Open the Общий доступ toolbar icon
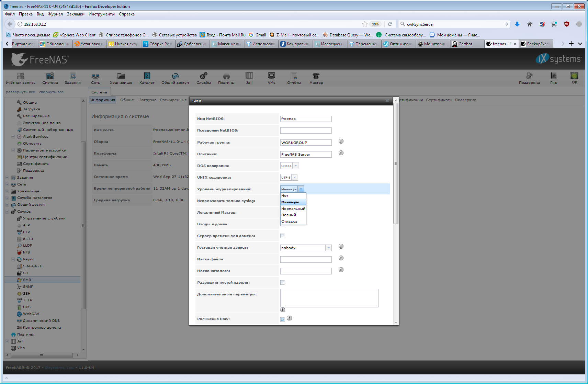This screenshot has height=384, width=588. (x=175, y=78)
